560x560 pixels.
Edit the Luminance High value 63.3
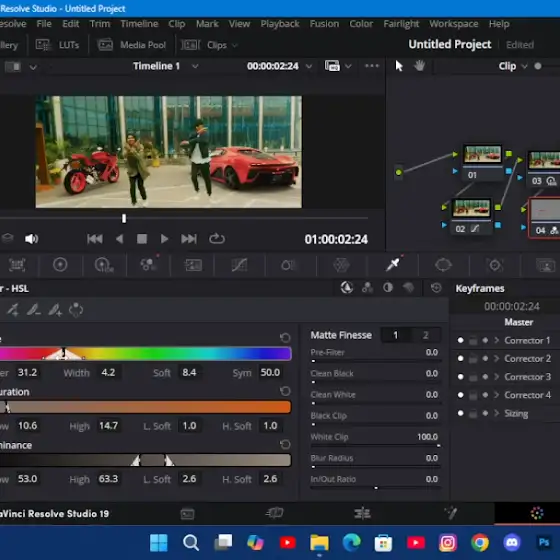click(x=108, y=479)
